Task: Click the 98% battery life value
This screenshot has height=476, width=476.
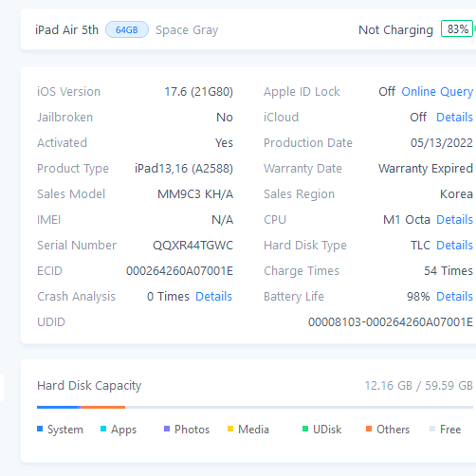Action: (x=418, y=297)
